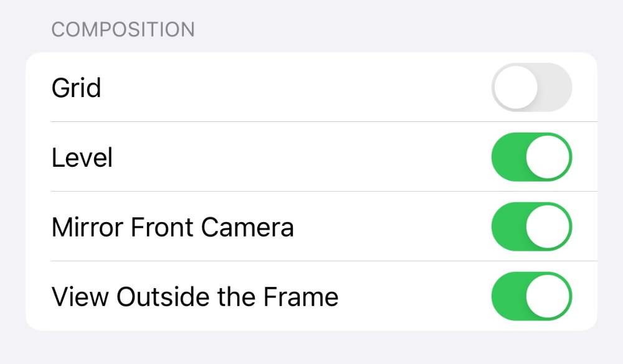Tap the white knob on View Outside the Frame switch

548,297
